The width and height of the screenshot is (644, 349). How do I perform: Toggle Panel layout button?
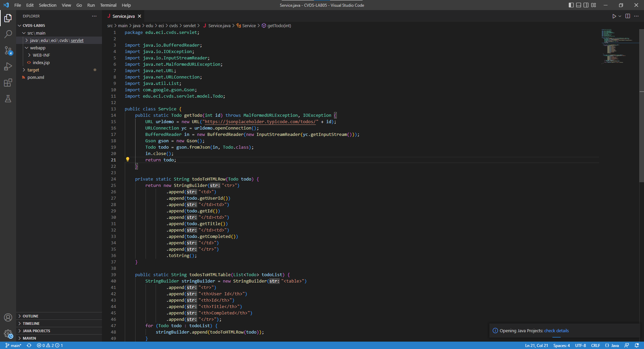point(579,5)
